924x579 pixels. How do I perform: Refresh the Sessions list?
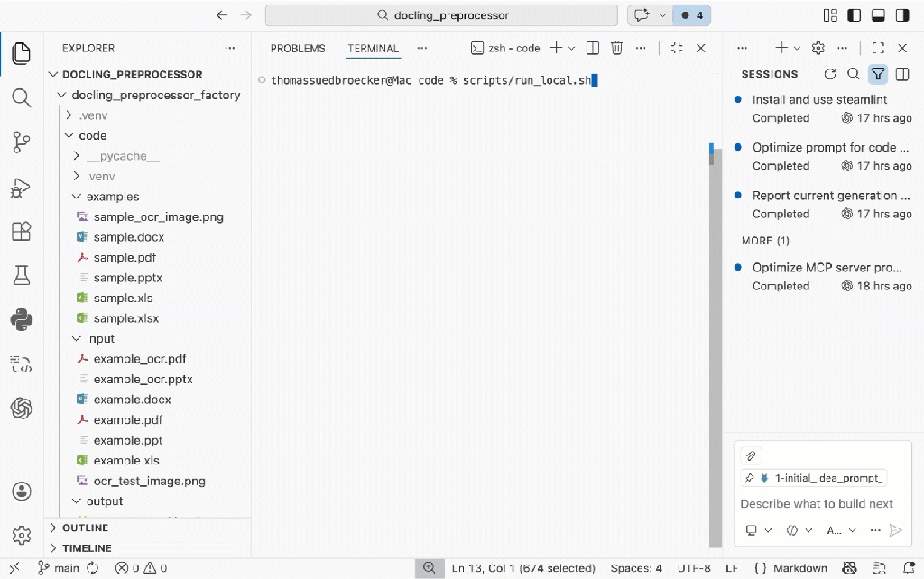pos(830,74)
